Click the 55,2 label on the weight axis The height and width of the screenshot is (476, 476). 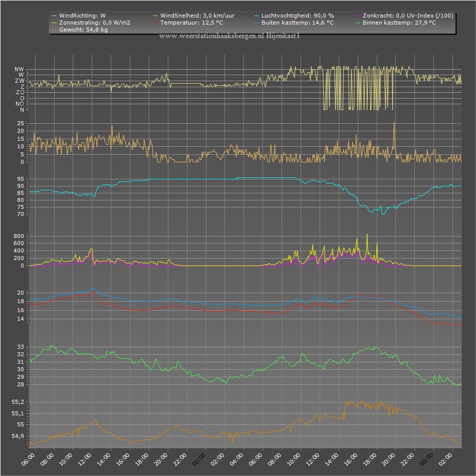click(18, 402)
